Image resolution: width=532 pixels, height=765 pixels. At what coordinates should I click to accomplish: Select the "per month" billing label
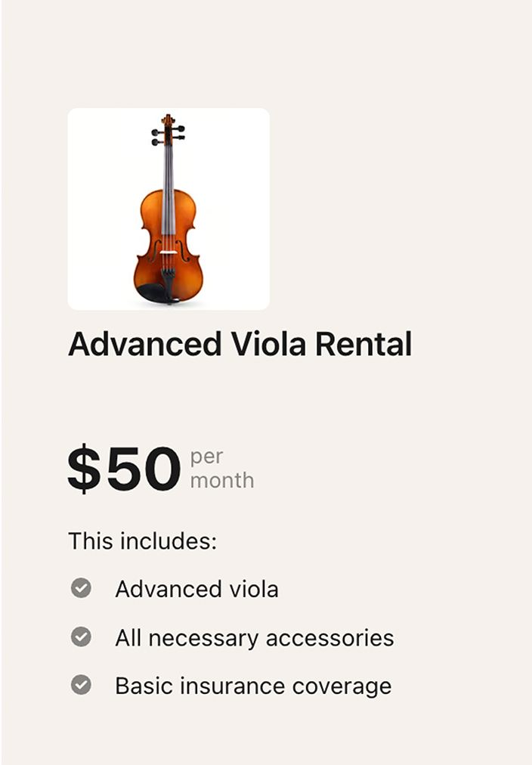point(221,469)
